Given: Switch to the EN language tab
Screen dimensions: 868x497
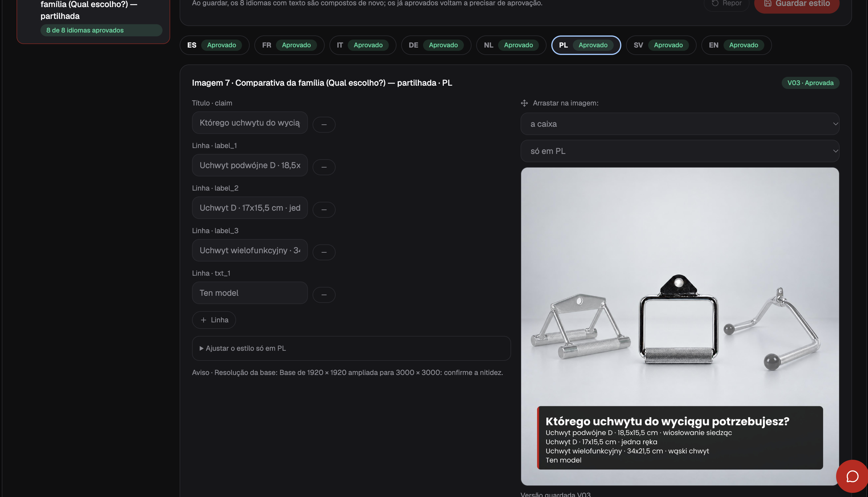Looking at the screenshot, I should 736,45.
